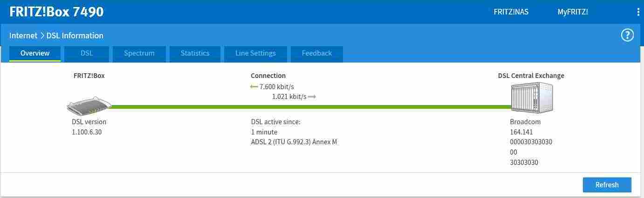The image size is (644, 198).
Task: Click the DSL Central Exchange heading
Action: [531, 76]
